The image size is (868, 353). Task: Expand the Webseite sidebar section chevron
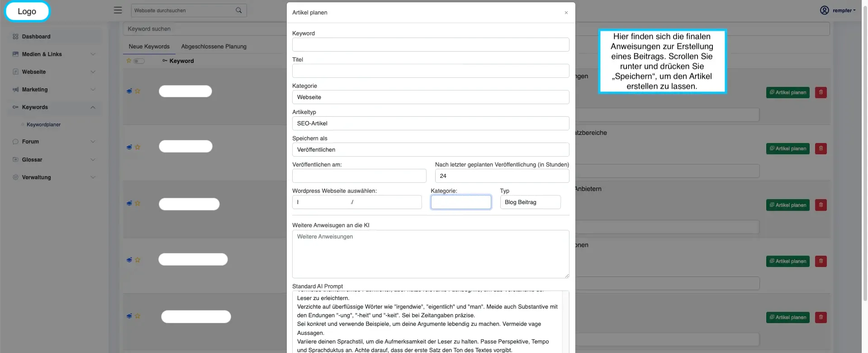point(93,72)
